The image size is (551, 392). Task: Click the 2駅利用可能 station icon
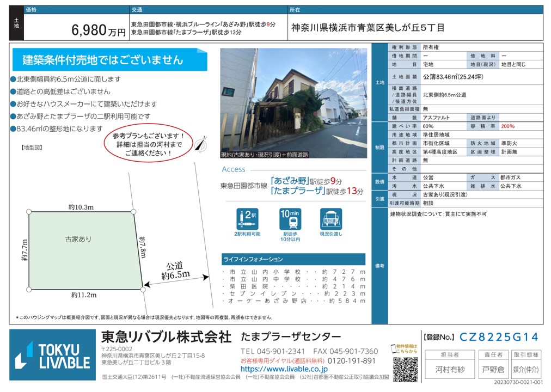[247, 219]
